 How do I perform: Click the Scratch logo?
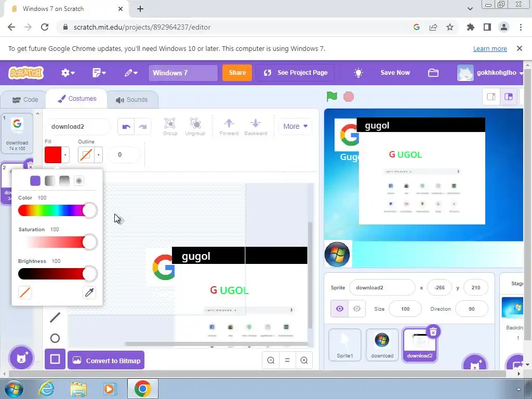tap(26, 73)
